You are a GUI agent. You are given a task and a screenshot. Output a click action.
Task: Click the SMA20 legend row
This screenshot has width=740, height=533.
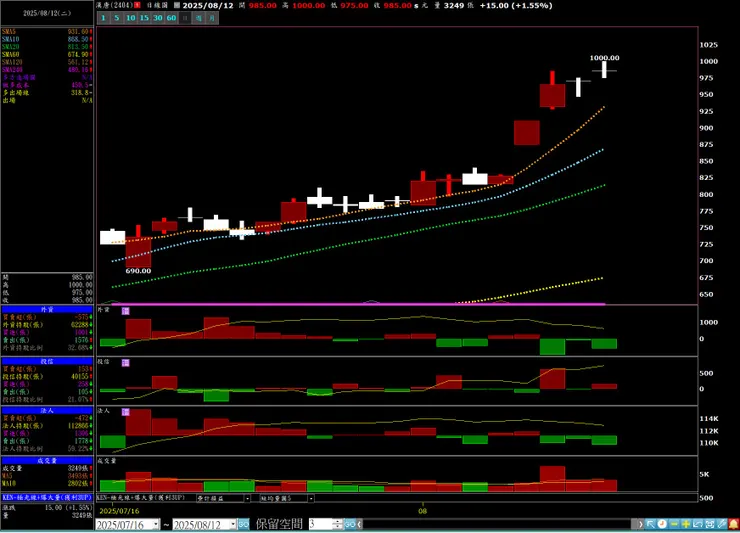[47, 47]
